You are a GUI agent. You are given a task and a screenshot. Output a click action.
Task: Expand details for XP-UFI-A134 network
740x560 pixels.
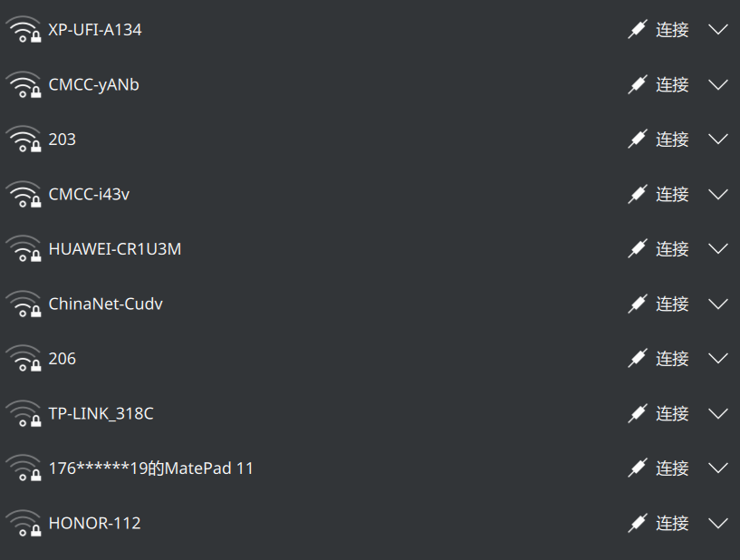[x=718, y=30]
